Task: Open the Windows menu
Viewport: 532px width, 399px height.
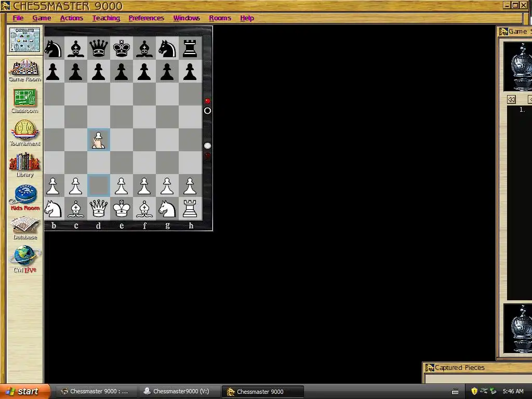Action: [187, 18]
